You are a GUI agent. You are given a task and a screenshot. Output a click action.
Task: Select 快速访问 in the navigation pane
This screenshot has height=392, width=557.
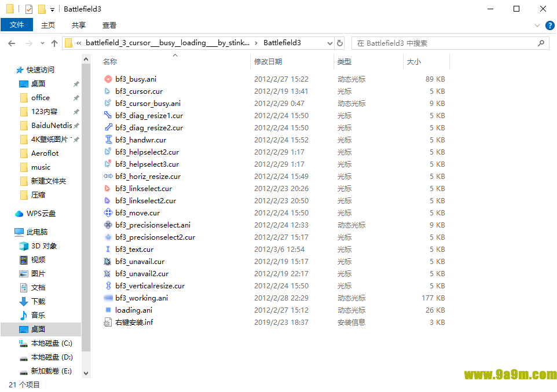pos(40,69)
